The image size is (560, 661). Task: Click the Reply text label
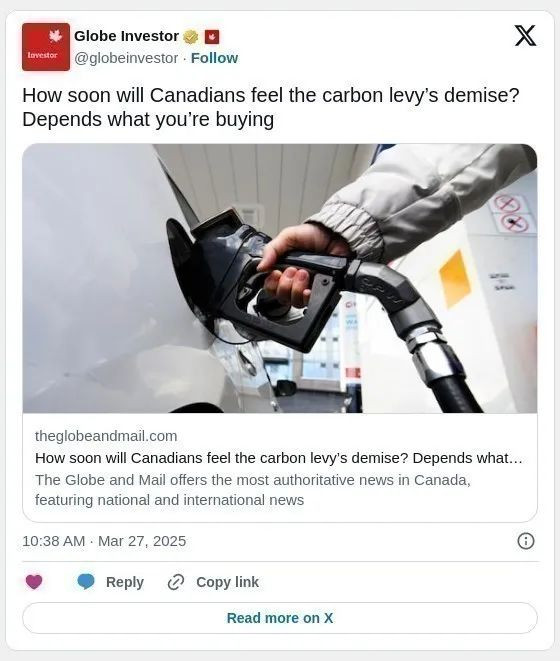(x=125, y=582)
